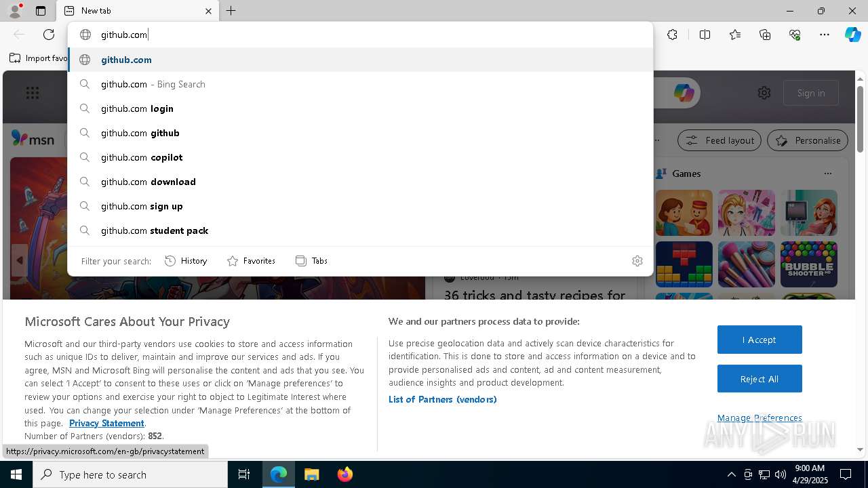
Task: Open the Bubble Shooter HD game thumbnail
Action: 808,264
